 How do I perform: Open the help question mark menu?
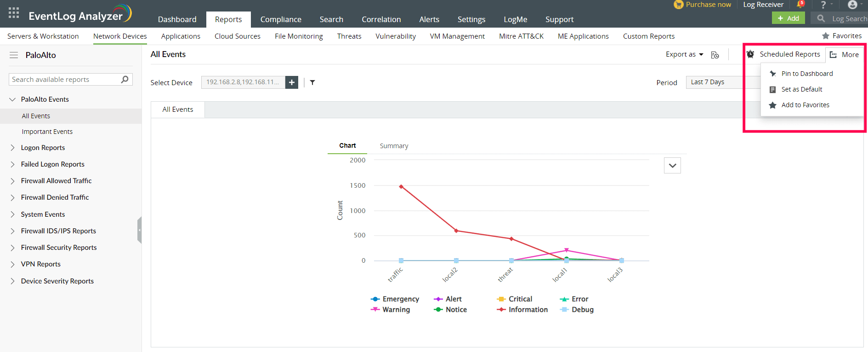823,5
